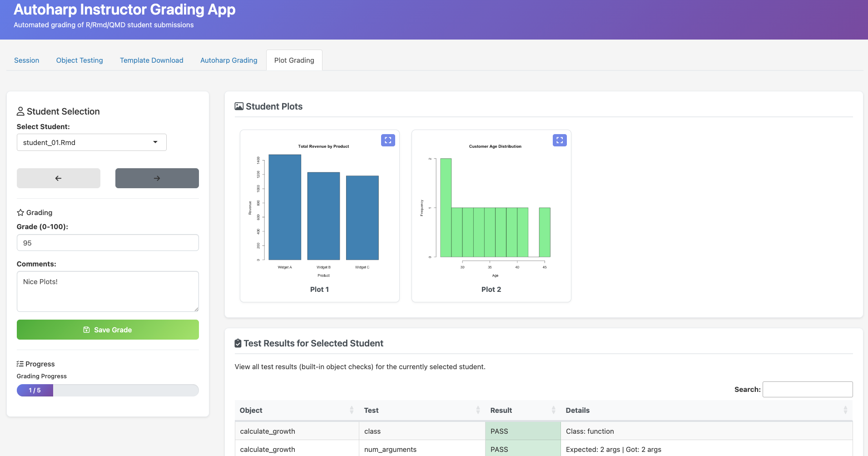Sort table by Test column
This screenshot has width=868, height=456.
pyautogui.click(x=422, y=410)
